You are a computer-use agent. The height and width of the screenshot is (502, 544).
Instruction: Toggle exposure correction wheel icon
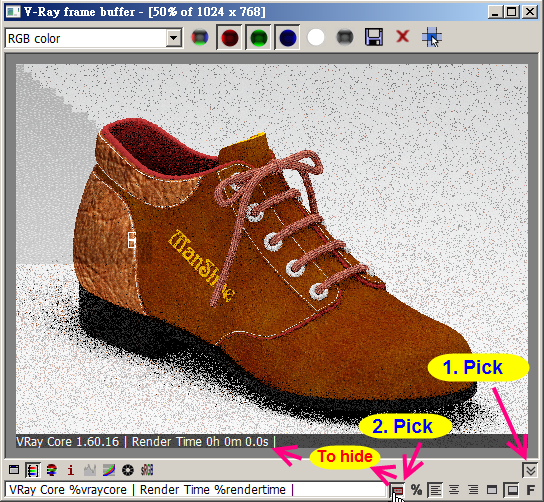point(128,470)
